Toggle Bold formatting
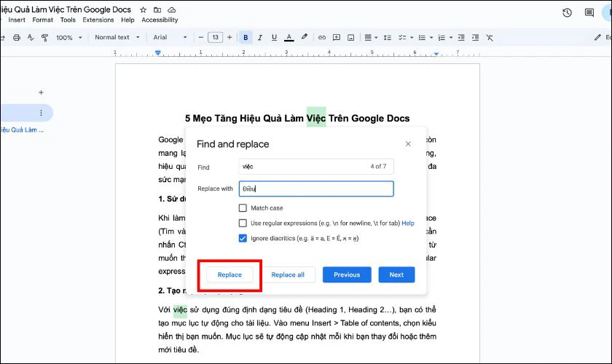The height and width of the screenshot is (364, 612). [246, 37]
